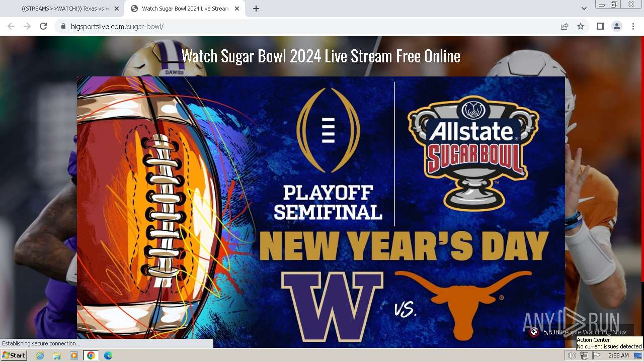Share this page icon
This screenshot has height=362, width=644.
pyautogui.click(x=565, y=26)
